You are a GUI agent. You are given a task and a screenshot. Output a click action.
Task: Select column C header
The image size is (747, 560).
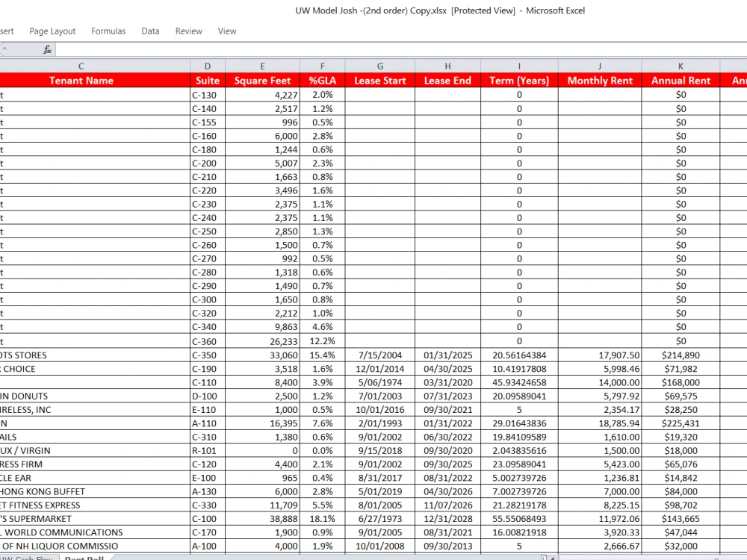(81, 66)
